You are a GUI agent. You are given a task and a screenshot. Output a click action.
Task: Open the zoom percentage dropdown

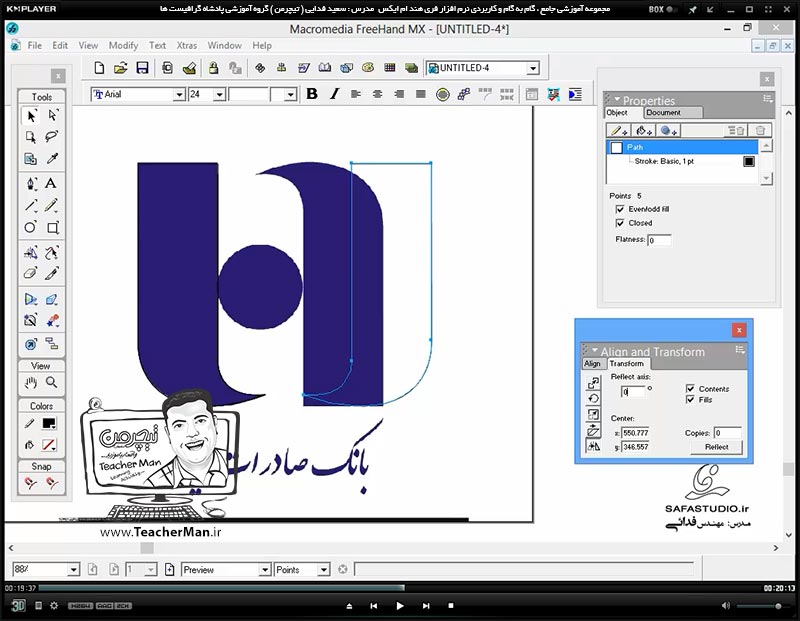[73, 569]
